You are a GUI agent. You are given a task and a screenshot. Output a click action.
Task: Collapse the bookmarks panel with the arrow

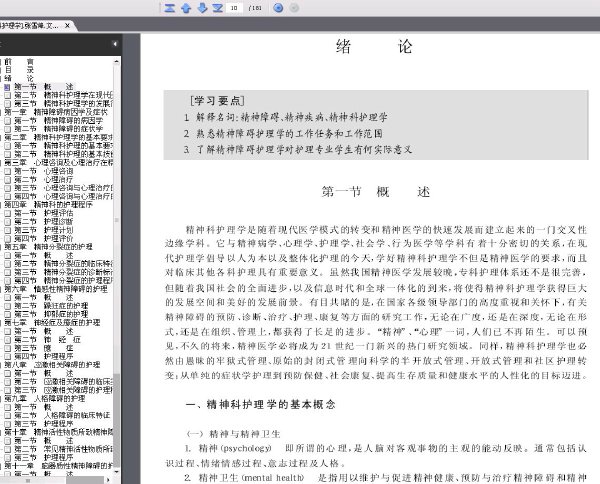[x=114, y=44]
